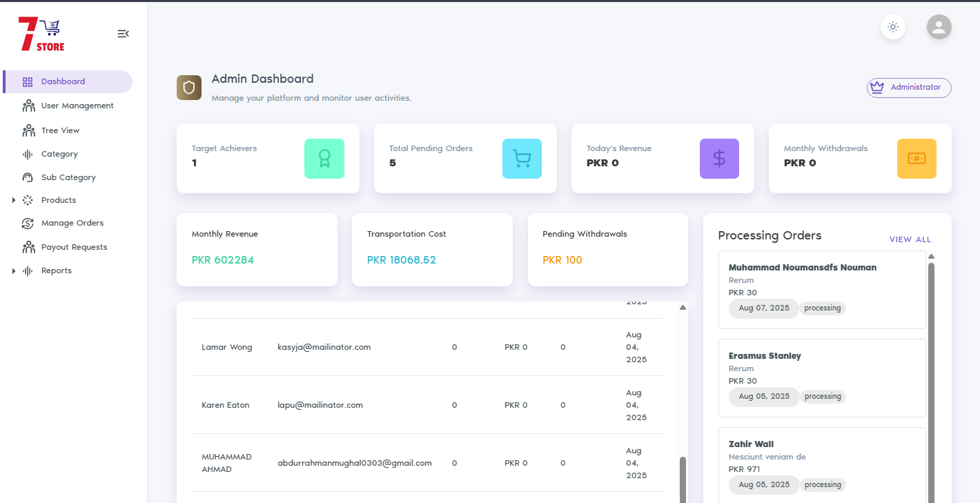Click the Reports waveform icon
The width and height of the screenshot is (980, 503).
pos(28,271)
